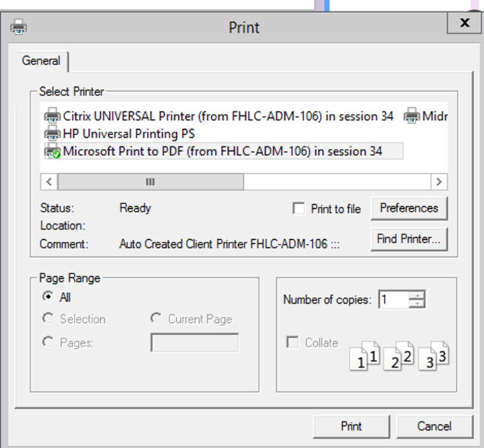Open printer Preferences
Screen dimensions: 484x448
coord(409,208)
